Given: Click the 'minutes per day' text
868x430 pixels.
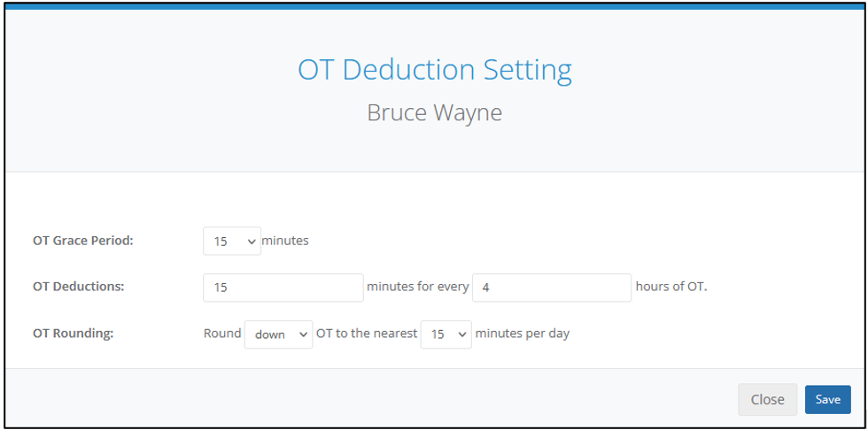Looking at the screenshot, I should [x=523, y=334].
